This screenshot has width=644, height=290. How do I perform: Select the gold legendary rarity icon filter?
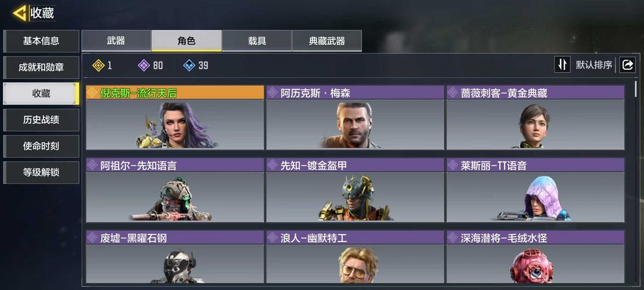pyautogui.click(x=98, y=65)
